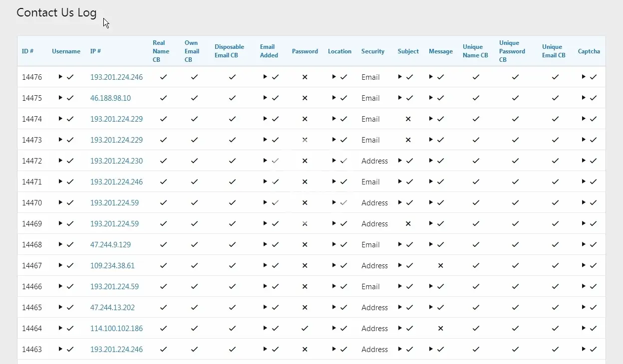Click the ID cell 14470

click(32, 203)
